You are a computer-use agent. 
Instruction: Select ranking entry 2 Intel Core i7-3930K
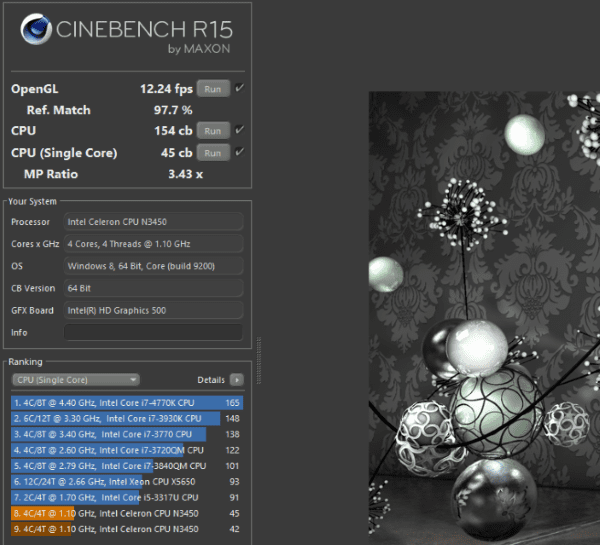pos(127,418)
